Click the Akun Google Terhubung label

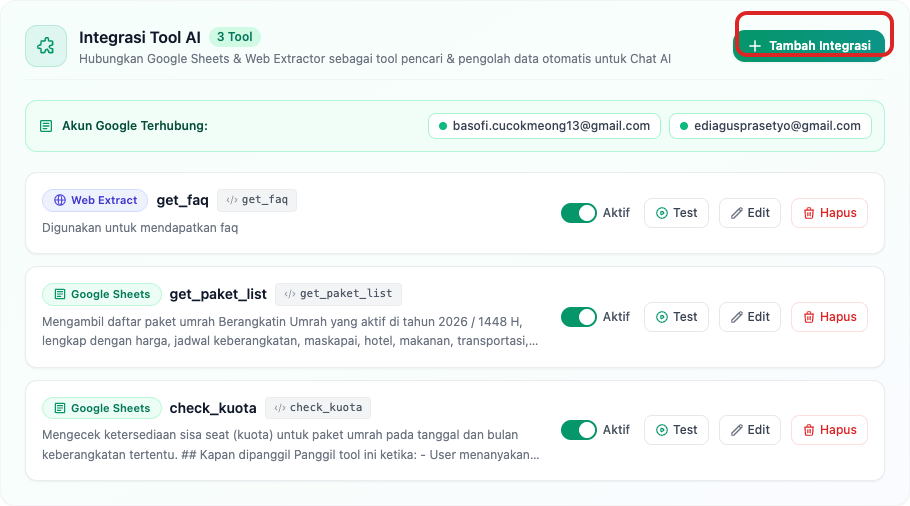click(x=135, y=126)
